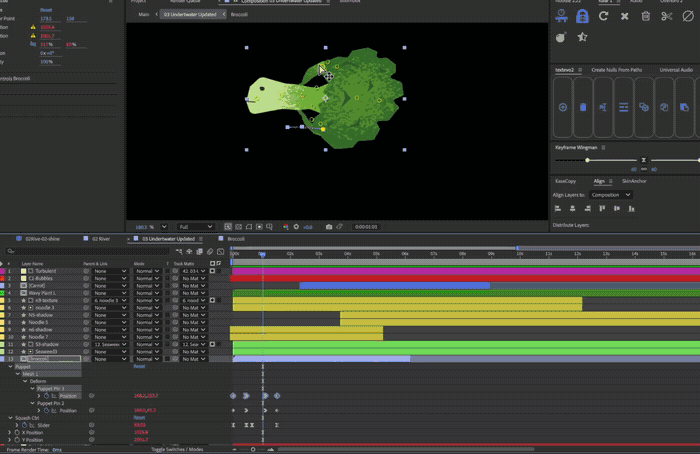Image resolution: width=700 pixels, height=454 pixels.
Task: Click align horizontal center icon in Align panel
Action: (572, 208)
